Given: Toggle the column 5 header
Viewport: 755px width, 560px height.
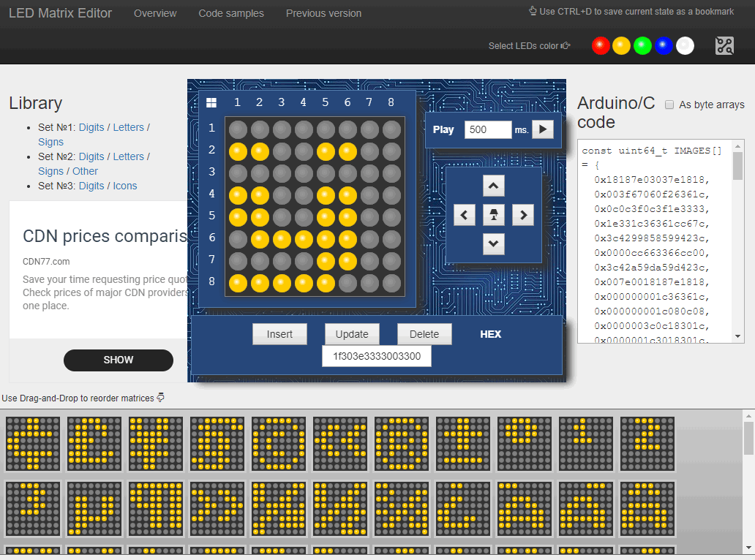Looking at the screenshot, I should 326,102.
